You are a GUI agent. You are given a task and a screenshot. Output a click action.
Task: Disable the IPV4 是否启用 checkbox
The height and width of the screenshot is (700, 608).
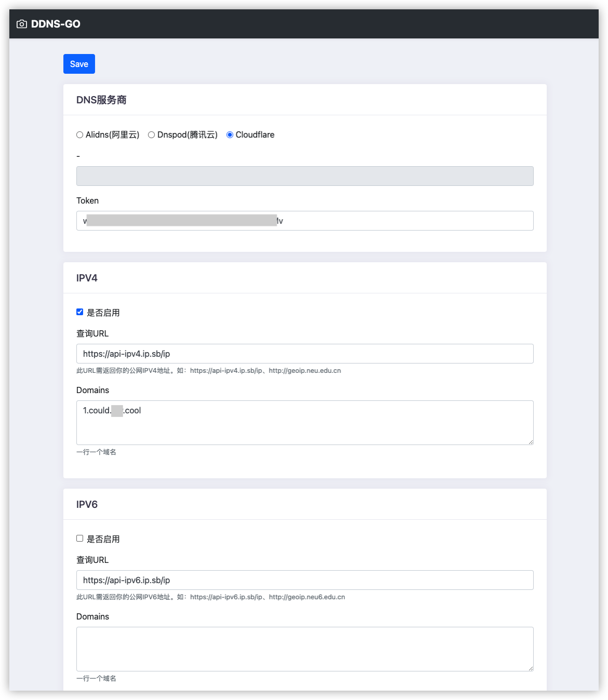[80, 312]
